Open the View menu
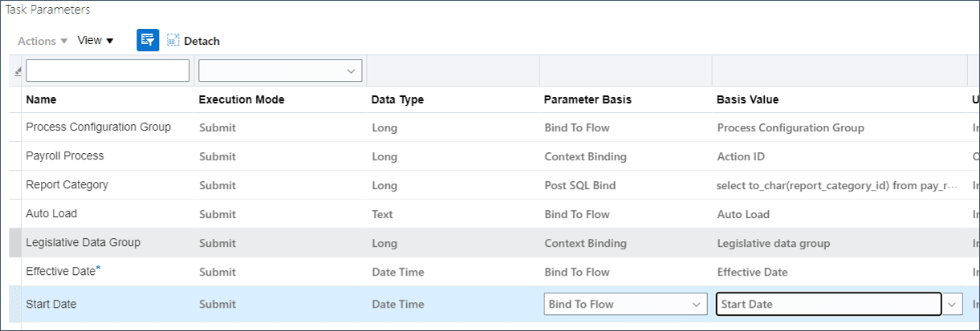Image resolution: width=980 pixels, height=331 pixels. tap(96, 40)
